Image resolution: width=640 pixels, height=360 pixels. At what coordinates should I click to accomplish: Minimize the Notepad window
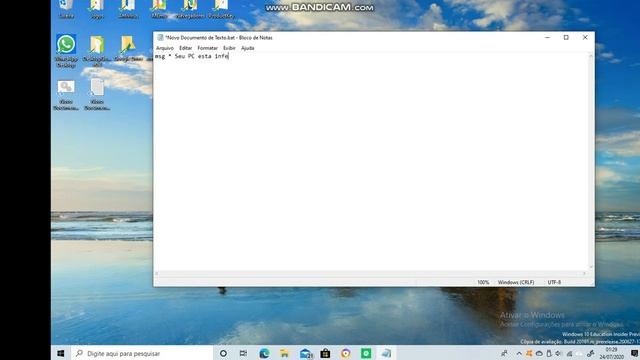[x=547, y=38]
